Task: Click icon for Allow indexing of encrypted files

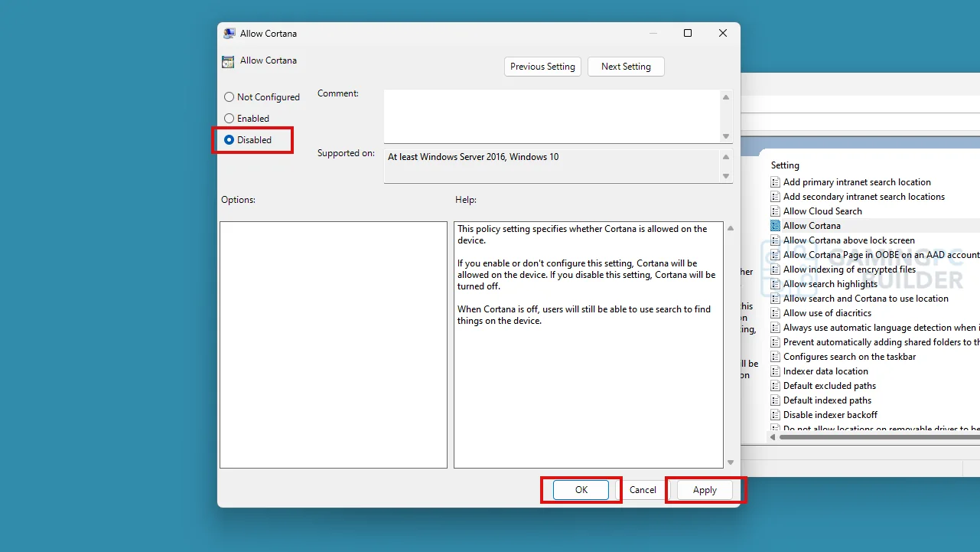Action: tap(776, 269)
